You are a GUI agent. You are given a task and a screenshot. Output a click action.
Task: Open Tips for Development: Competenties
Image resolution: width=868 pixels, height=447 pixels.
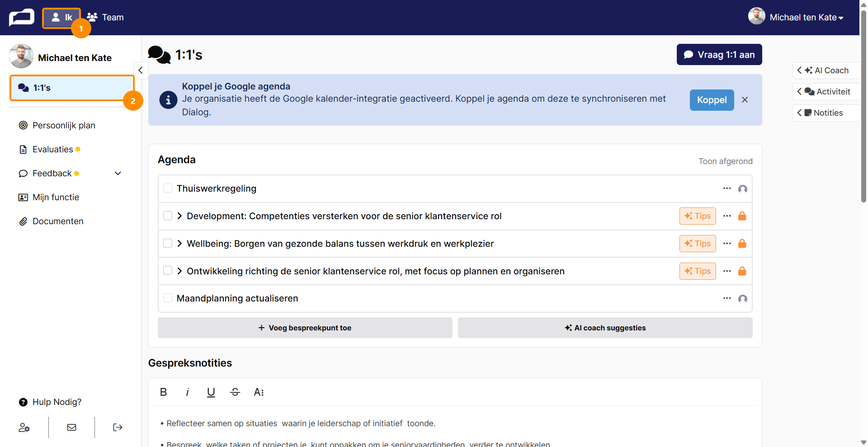point(698,216)
